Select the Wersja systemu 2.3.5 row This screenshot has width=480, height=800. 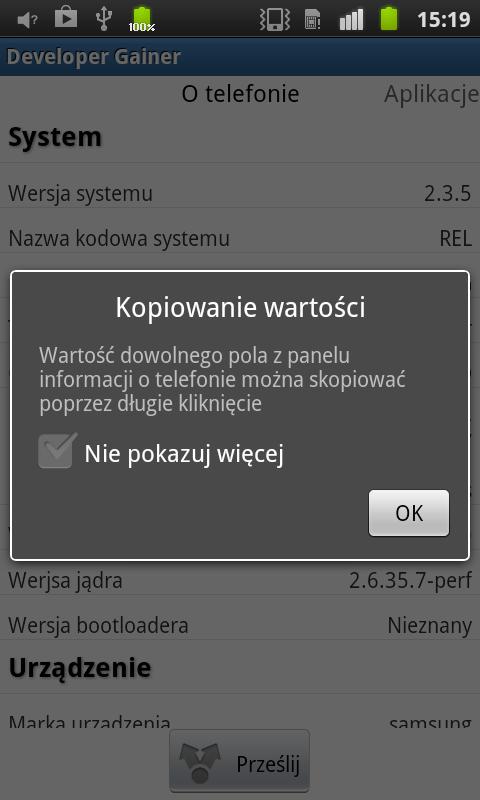pos(240,193)
